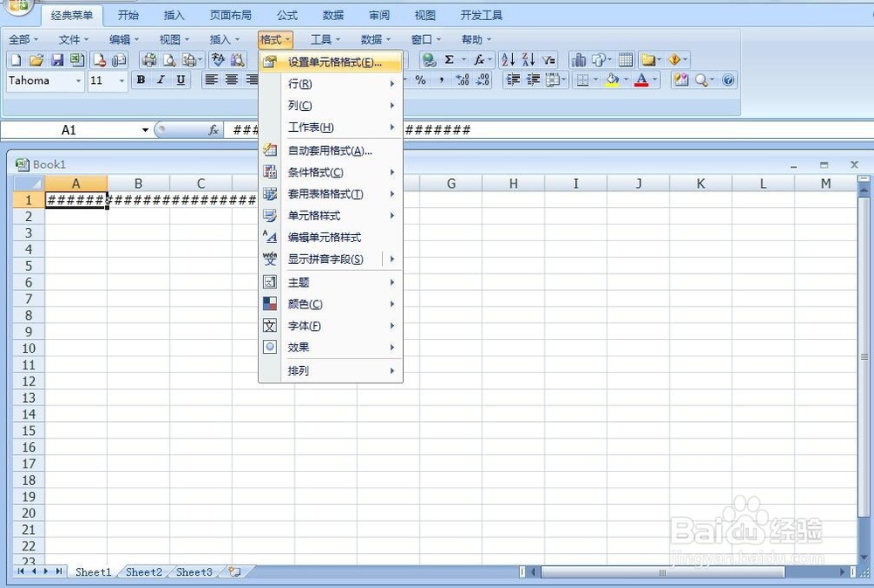The image size is (874, 588).
Task: Switch to the 公式 ribbon tab
Action: [287, 15]
